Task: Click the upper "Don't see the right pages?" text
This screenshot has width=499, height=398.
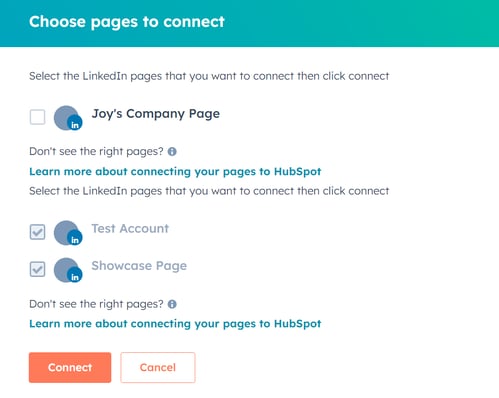Action: (96, 152)
